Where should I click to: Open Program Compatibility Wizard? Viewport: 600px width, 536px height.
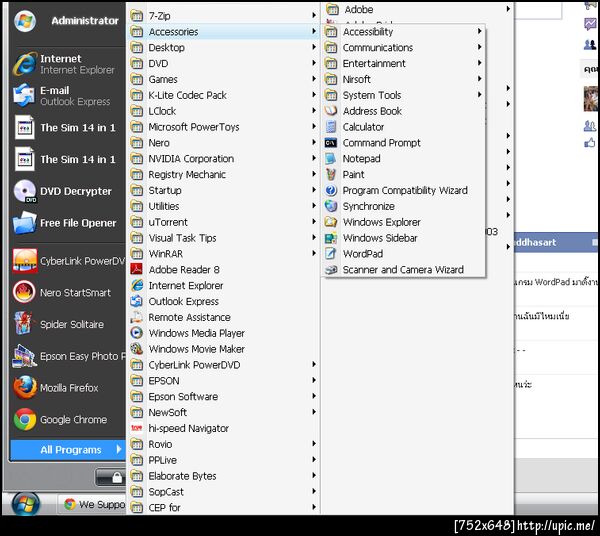click(x=404, y=190)
